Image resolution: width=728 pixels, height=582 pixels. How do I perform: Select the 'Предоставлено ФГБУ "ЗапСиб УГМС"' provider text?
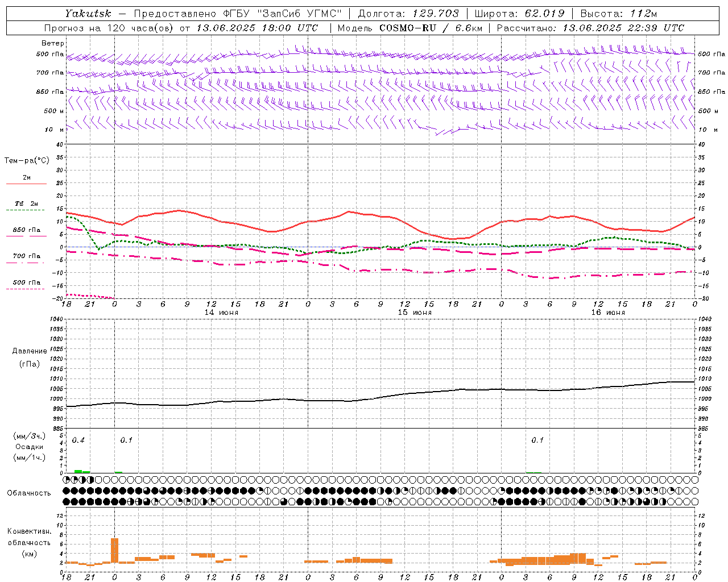click(x=238, y=14)
